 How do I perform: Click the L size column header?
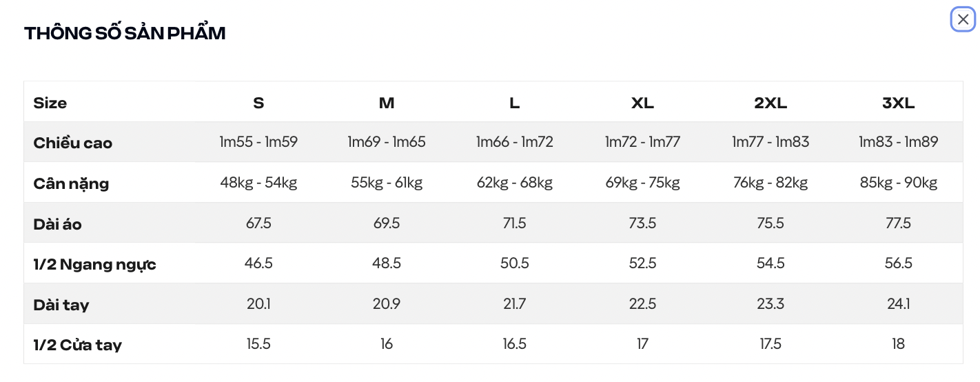(x=514, y=103)
